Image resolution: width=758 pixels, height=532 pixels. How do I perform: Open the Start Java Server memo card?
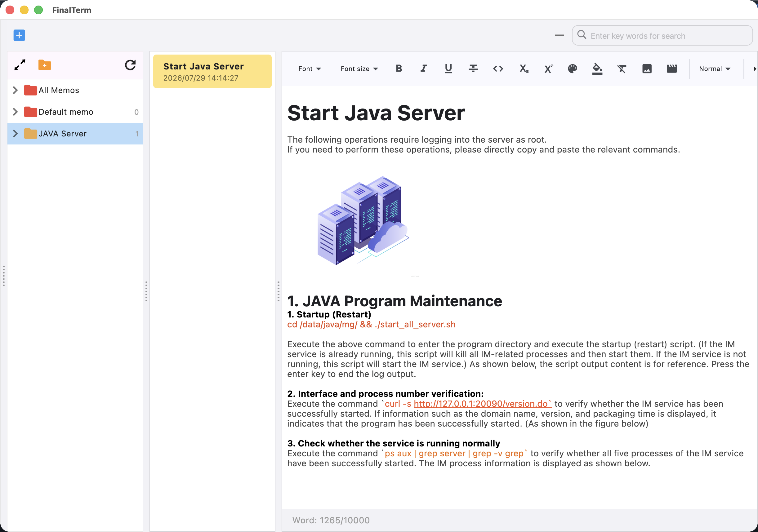[x=212, y=72]
